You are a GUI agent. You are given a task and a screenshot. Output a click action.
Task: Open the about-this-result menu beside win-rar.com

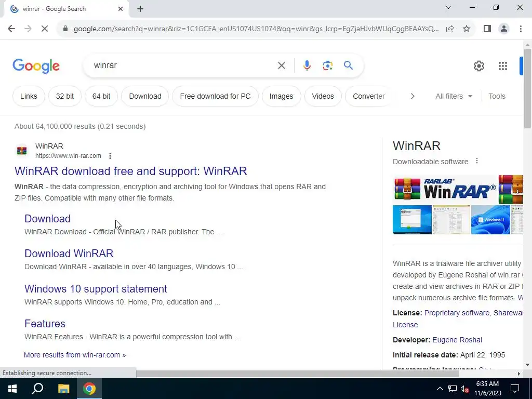[x=110, y=156]
